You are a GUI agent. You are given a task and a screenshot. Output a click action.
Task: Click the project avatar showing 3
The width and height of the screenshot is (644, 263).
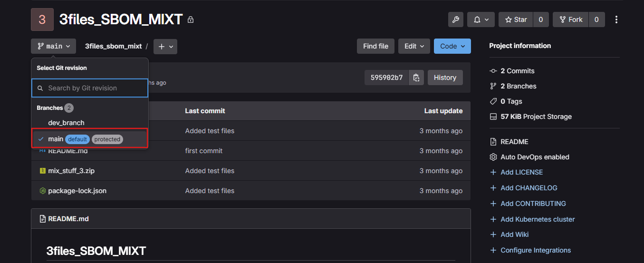[x=42, y=19]
